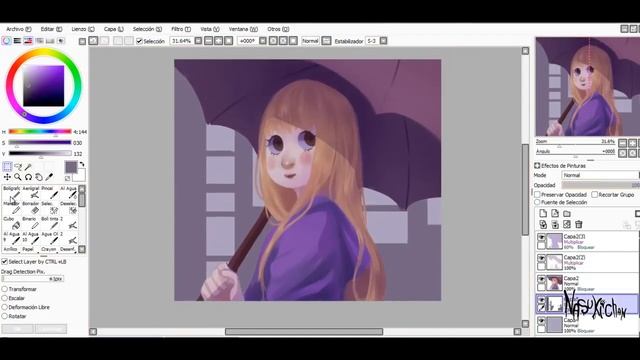This screenshot has height=360, width=640.
Task: Zoom out with toolbar minus button
Action: [x=209, y=41]
